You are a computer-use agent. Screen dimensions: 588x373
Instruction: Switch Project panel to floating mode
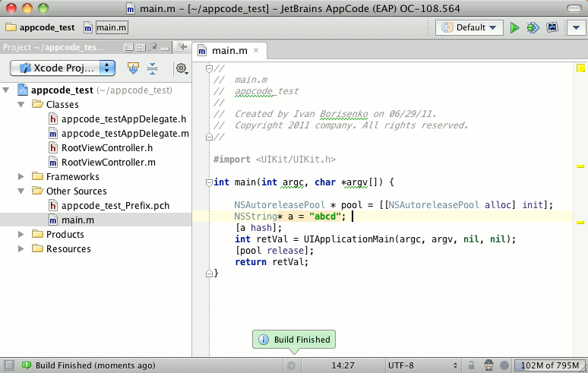click(x=128, y=48)
